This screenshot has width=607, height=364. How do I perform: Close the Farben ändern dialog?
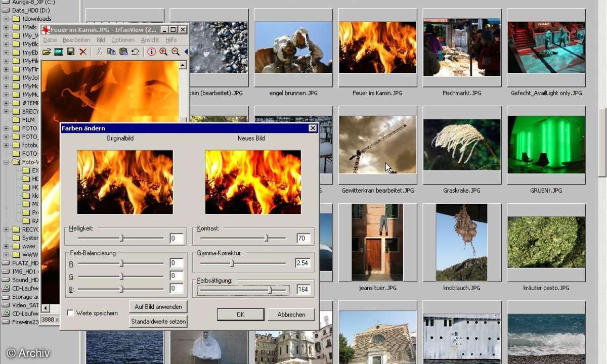[313, 128]
